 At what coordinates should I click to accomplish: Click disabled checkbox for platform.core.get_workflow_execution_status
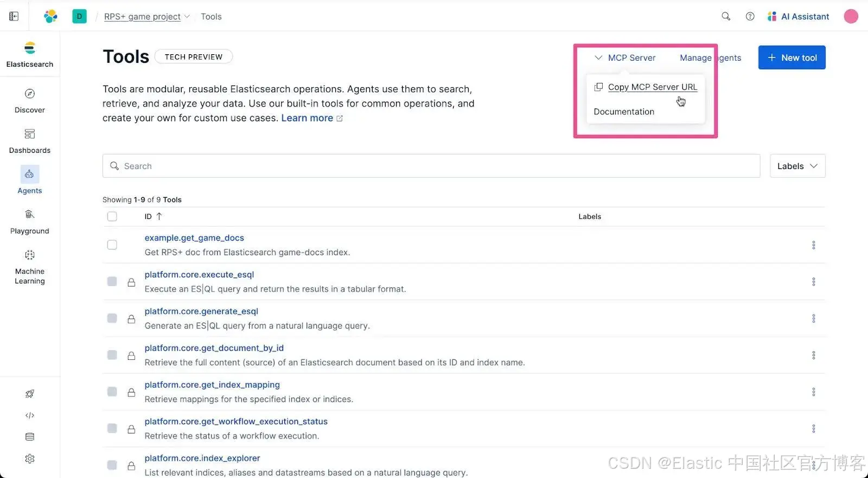click(x=112, y=428)
